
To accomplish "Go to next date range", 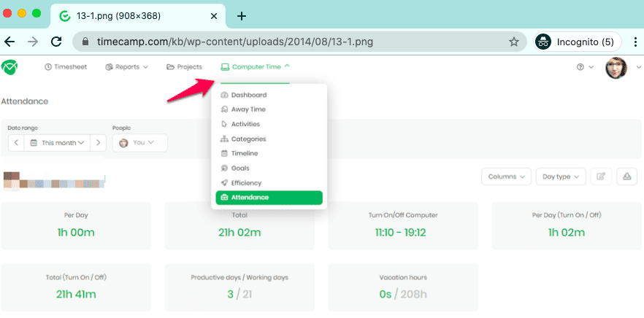I will (98, 143).
